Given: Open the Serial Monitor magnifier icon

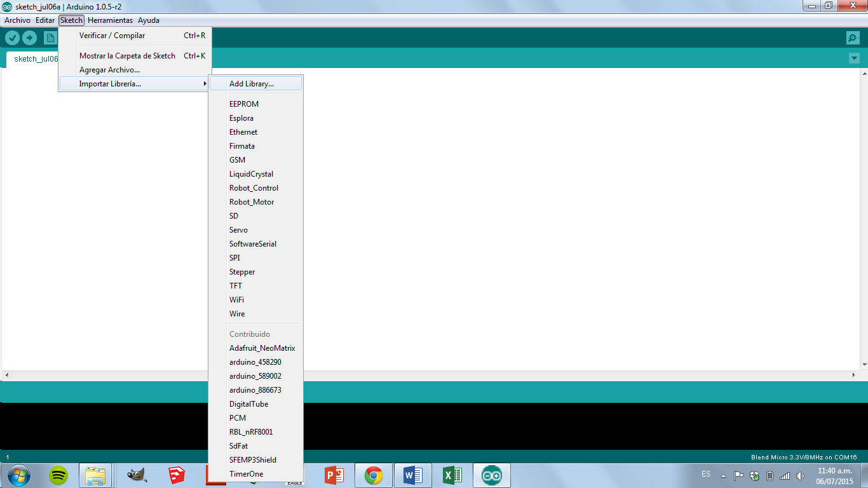Looking at the screenshot, I should click(853, 38).
